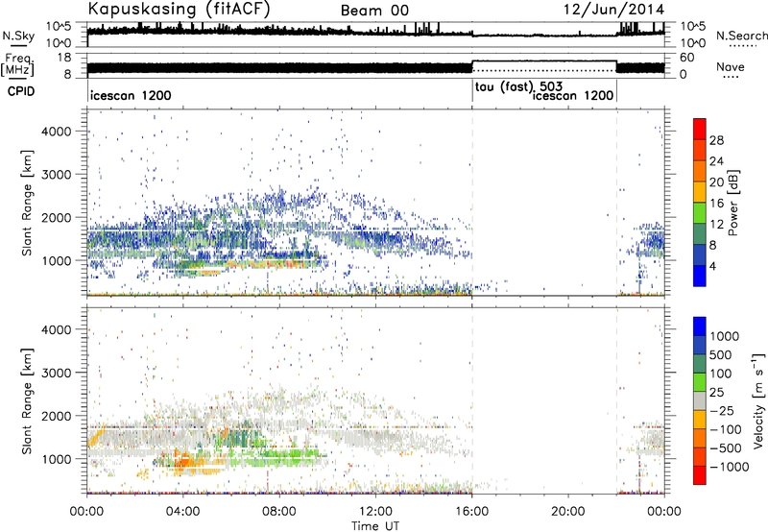Viewport: 768px width, 532px height.
Task: Click the '1000' tick on Velocity colorbar
Action: [724, 336]
